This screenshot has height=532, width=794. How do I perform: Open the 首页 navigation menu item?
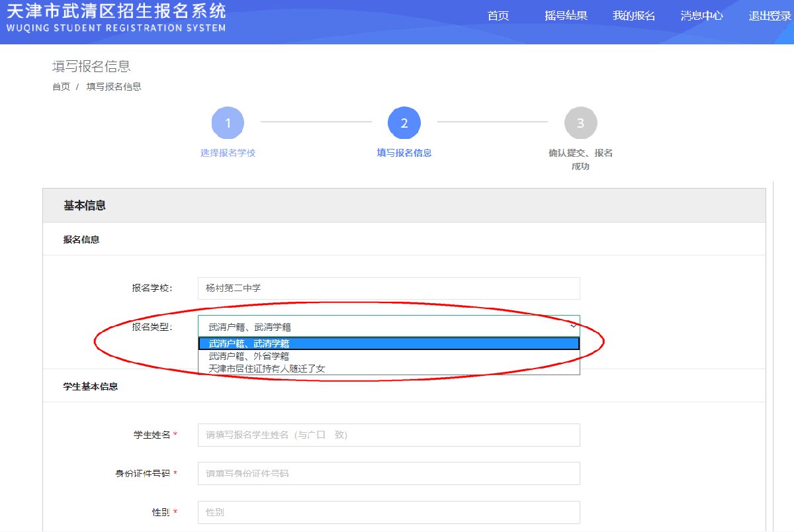(498, 16)
